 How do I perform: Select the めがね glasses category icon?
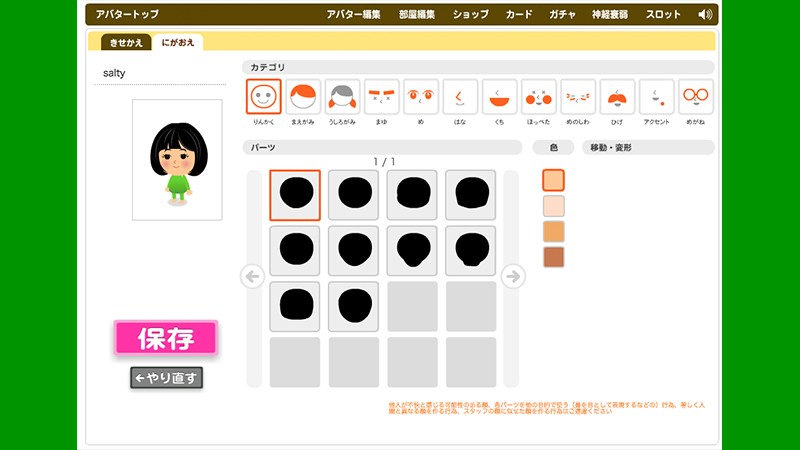click(x=696, y=97)
